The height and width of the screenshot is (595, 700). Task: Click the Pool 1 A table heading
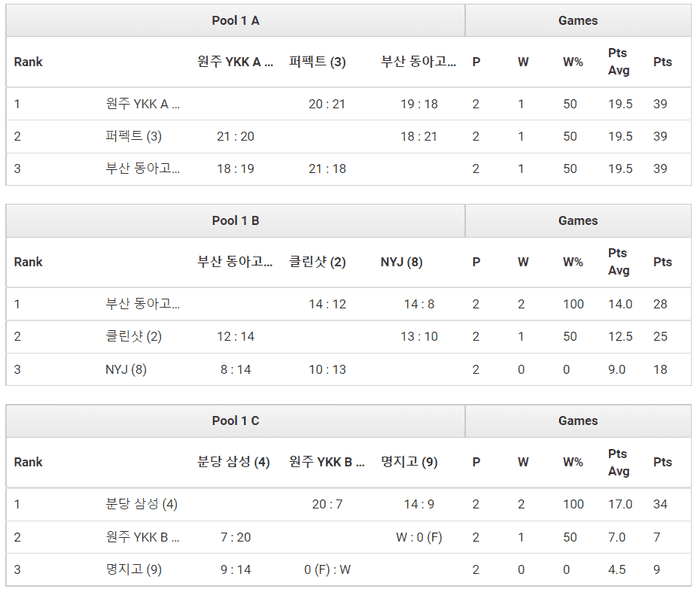pyautogui.click(x=235, y=20)
